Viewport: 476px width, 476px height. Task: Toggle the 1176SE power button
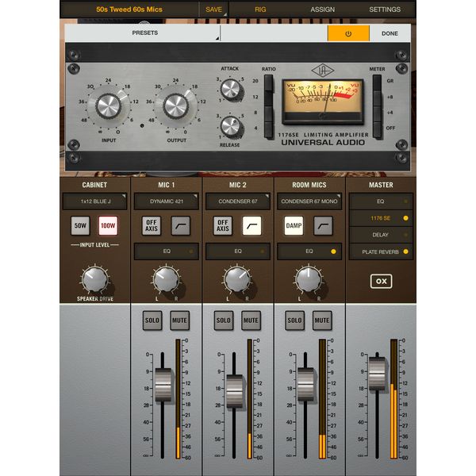348,33
